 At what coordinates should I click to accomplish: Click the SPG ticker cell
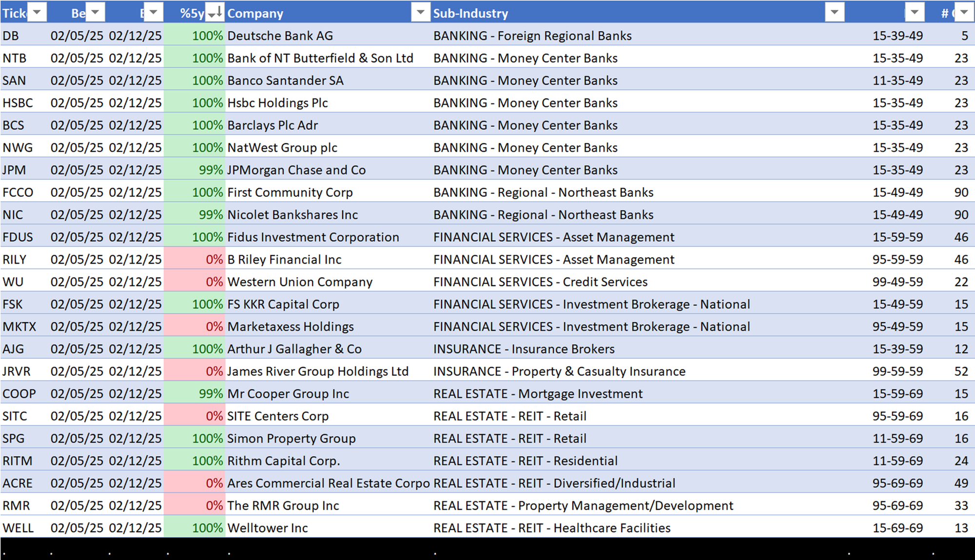[13, 438]
